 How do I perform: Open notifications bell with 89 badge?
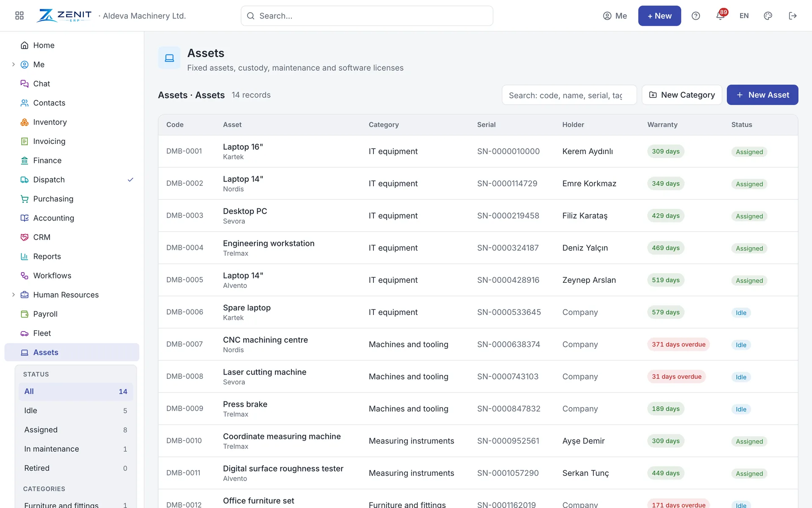[x=721, y=16]
